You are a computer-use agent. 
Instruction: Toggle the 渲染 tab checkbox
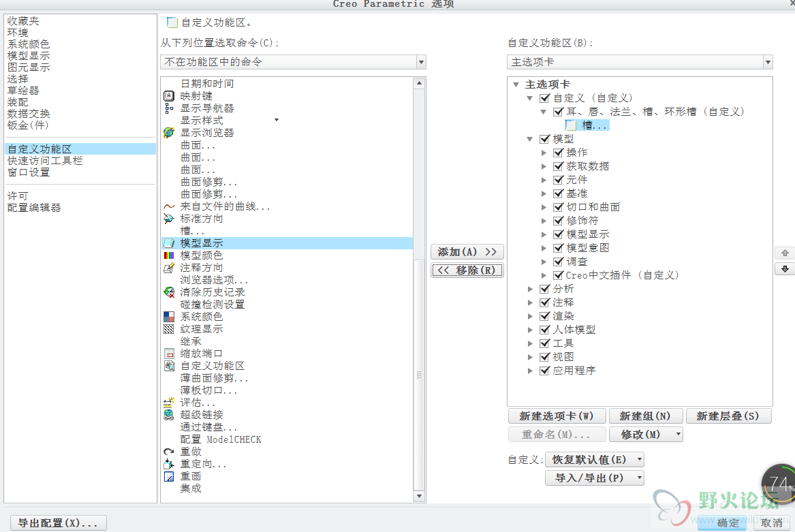point(544,316)
